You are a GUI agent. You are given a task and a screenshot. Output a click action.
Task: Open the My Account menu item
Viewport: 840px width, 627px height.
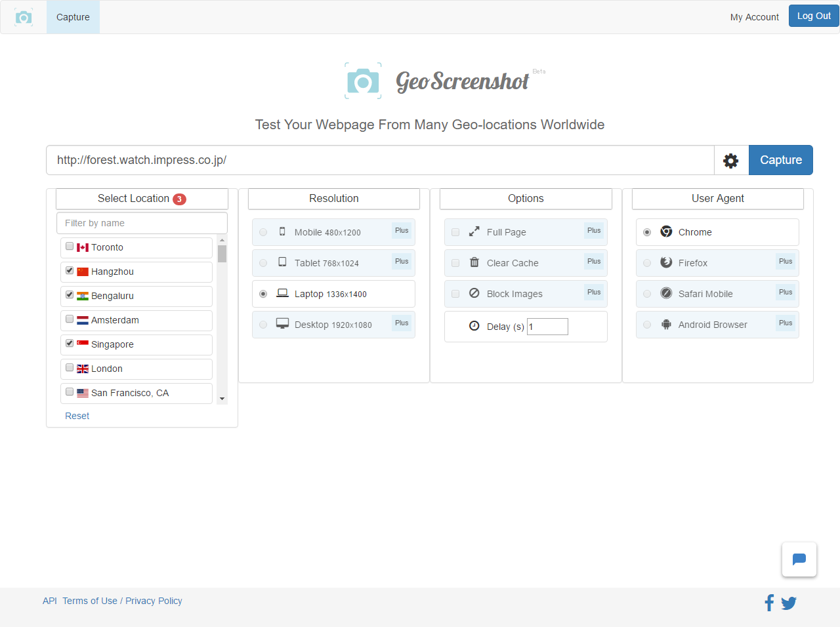click(754, 17)
